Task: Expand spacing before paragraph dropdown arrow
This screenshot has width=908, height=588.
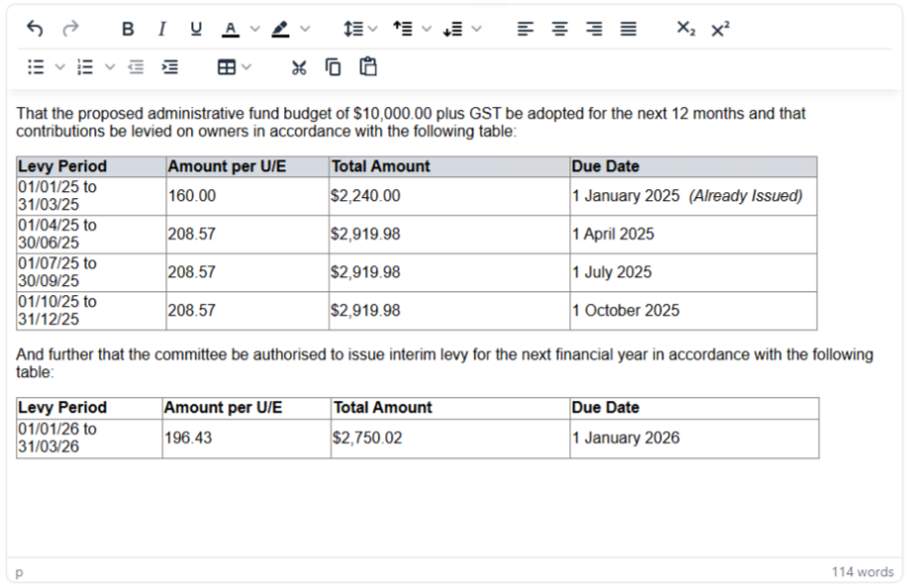Action: click(426, 29)
